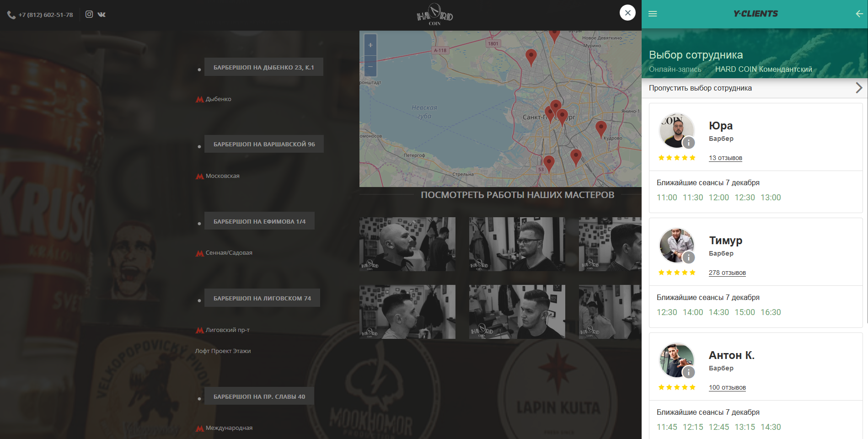Open Антон К.'s 100 отзывов link

(x=727, y=387)
